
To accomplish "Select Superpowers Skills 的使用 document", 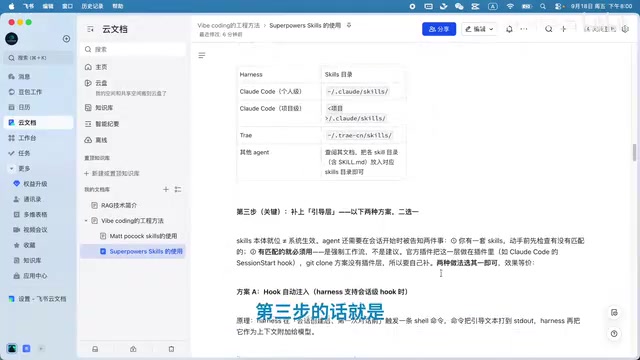I will tap(133, 251).
